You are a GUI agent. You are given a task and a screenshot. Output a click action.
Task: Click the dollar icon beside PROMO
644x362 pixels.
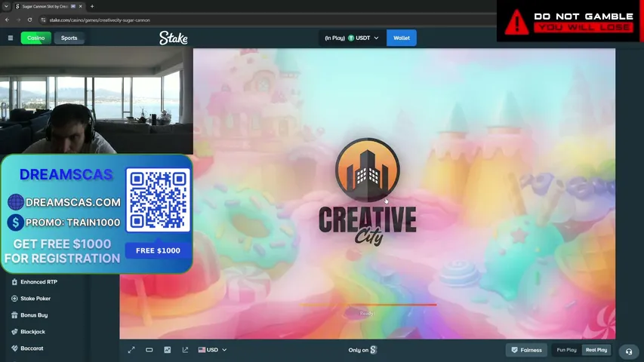[16, 222]
